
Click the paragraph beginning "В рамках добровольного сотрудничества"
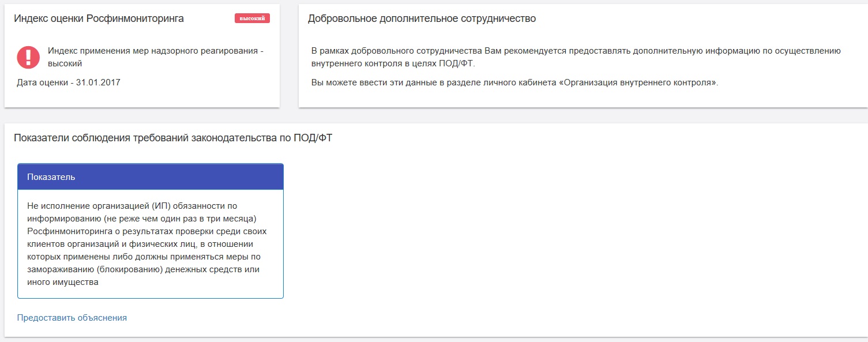pyautogui.click(x=576, y=57)
